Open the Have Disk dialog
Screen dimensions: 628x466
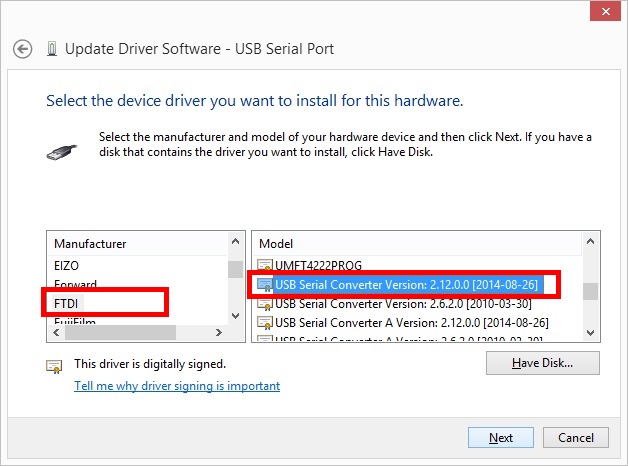[542, 363]
